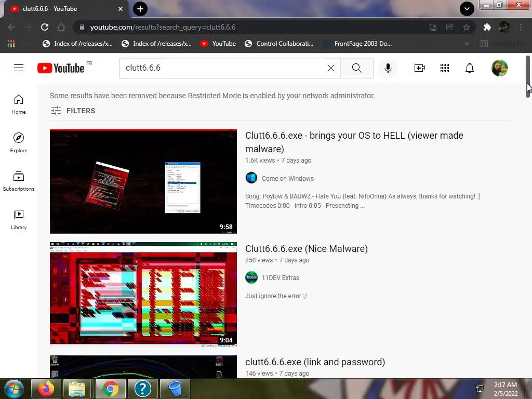Open the Come on Windows channel name
This screenshot has height=399, width=532.
click(287, 179)
